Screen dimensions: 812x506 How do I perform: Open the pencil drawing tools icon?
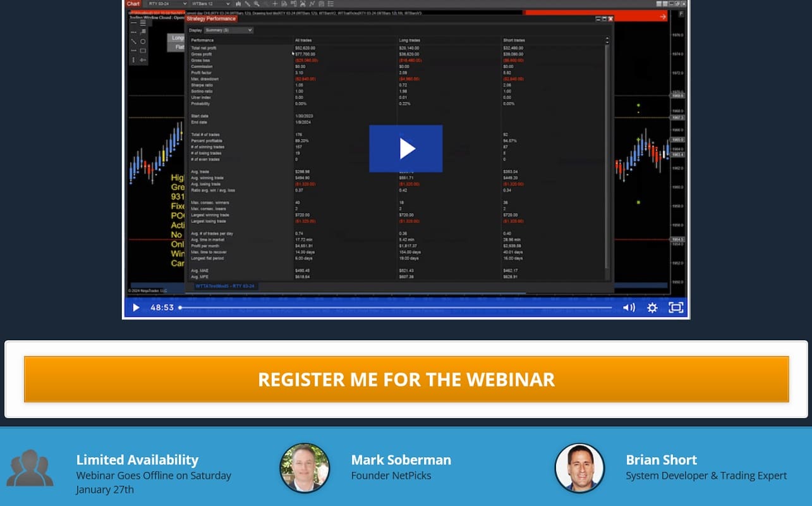tap(248, 4)
